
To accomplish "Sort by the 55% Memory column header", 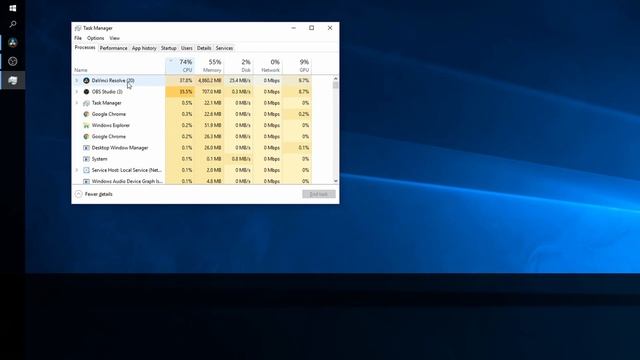I will coord(209,66).
